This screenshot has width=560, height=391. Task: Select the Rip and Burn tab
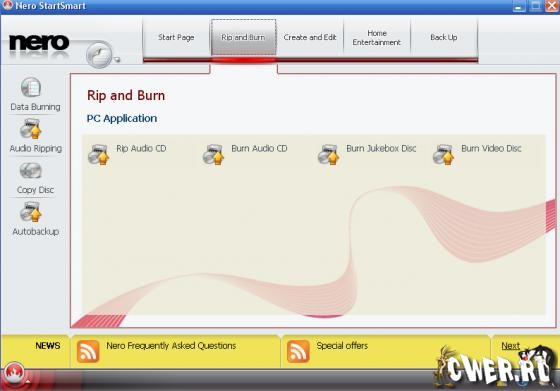click(243, 37)
